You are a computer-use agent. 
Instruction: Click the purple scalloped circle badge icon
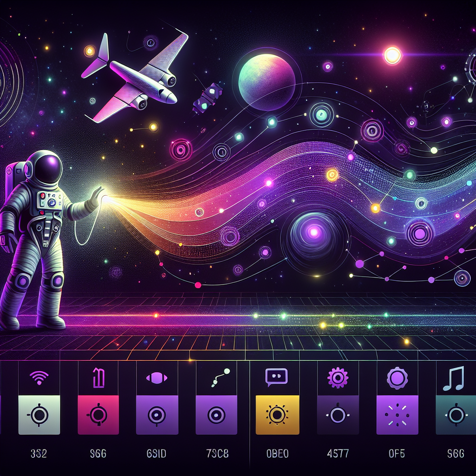click(397, 377)
